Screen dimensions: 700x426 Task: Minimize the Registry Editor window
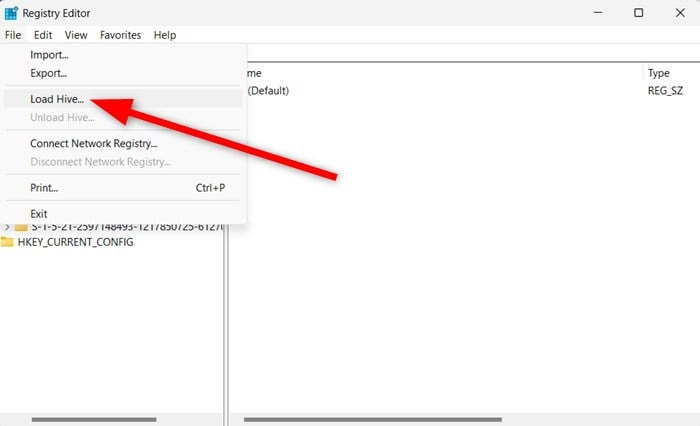598,13
